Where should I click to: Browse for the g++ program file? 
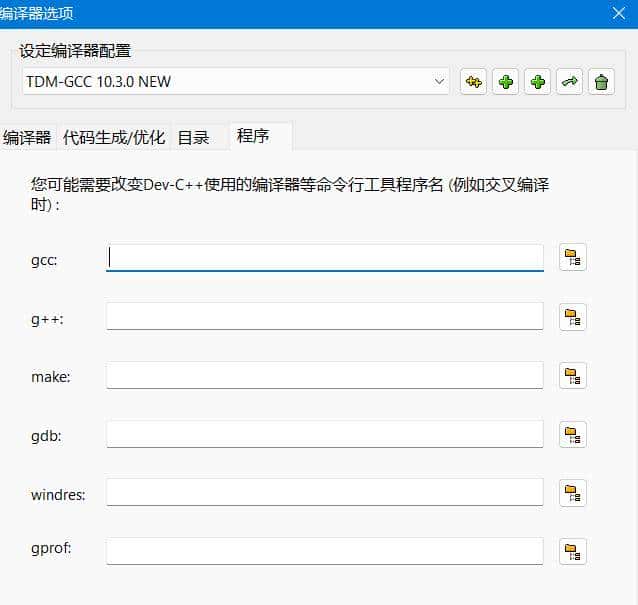coord(572,317)
